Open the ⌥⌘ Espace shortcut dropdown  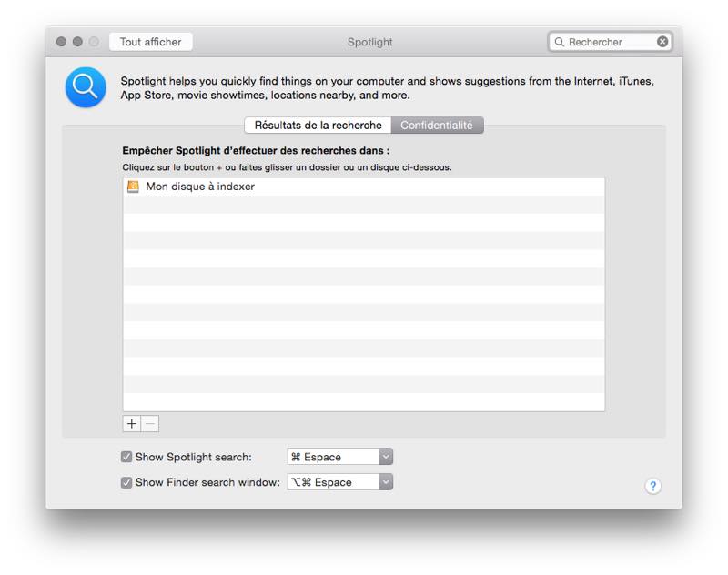pyautogui.click(x=340, y=482)
